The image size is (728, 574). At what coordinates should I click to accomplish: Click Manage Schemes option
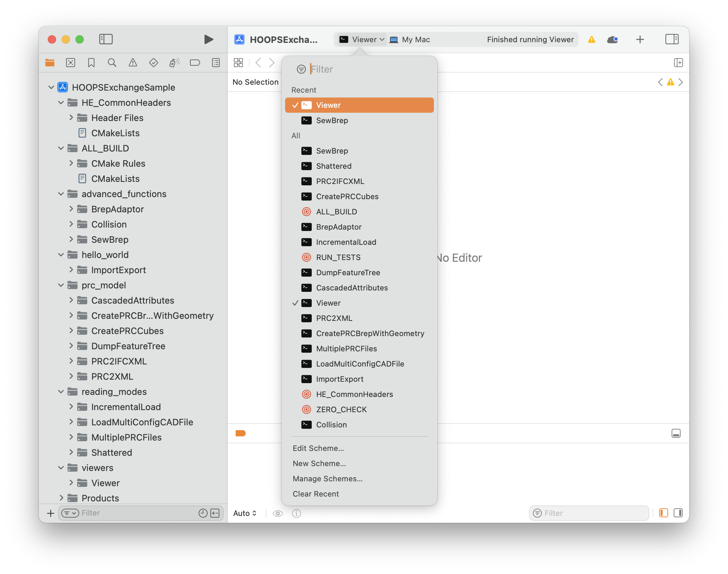click(328, 479)
